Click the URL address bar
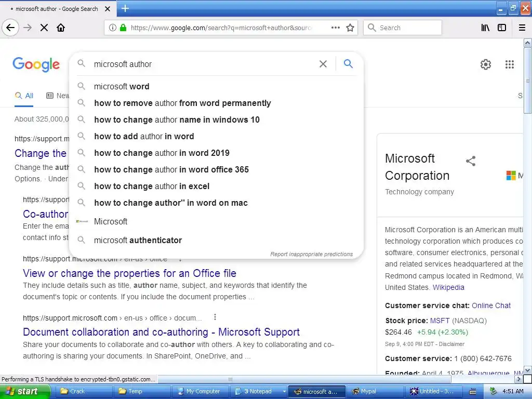The image size is (532, 399). (220, 28)
